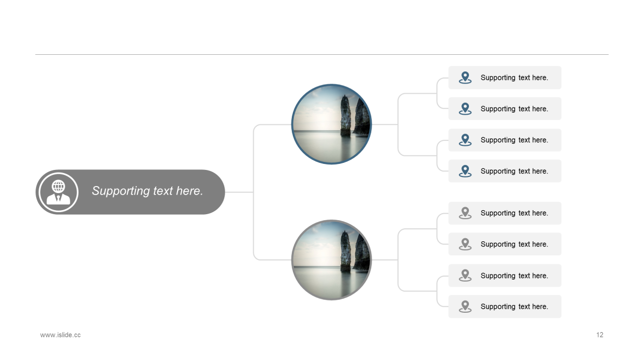Viewport: 644px width, 362px height.
Task: Click the text beside the first gray pin
Action: click(x=514, y=213)
